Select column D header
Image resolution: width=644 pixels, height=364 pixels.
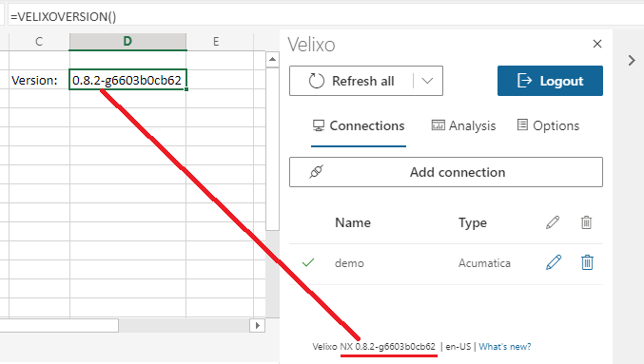tap(127, 42)
